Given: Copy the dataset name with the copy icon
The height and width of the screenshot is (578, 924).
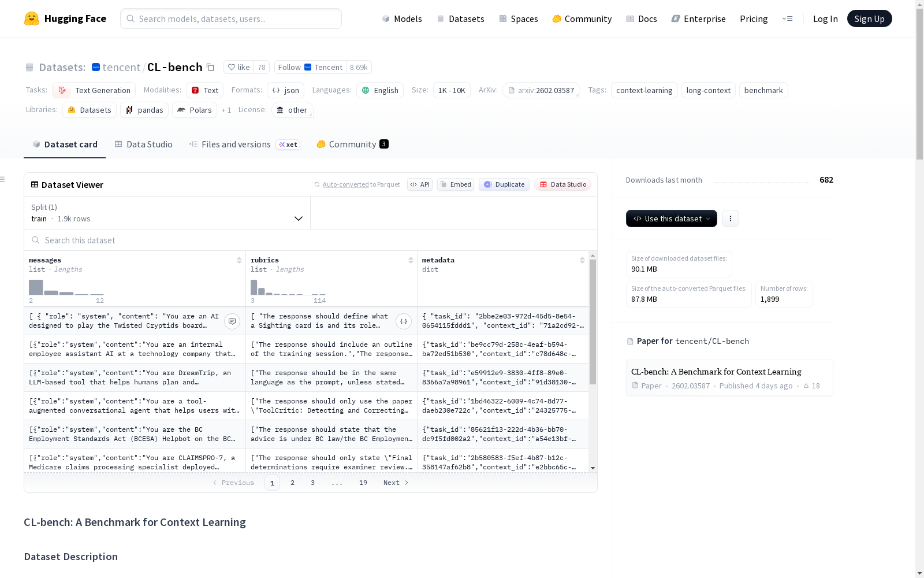Looking at the screenshot, I should pyautogui.click(x=211, y=67).
